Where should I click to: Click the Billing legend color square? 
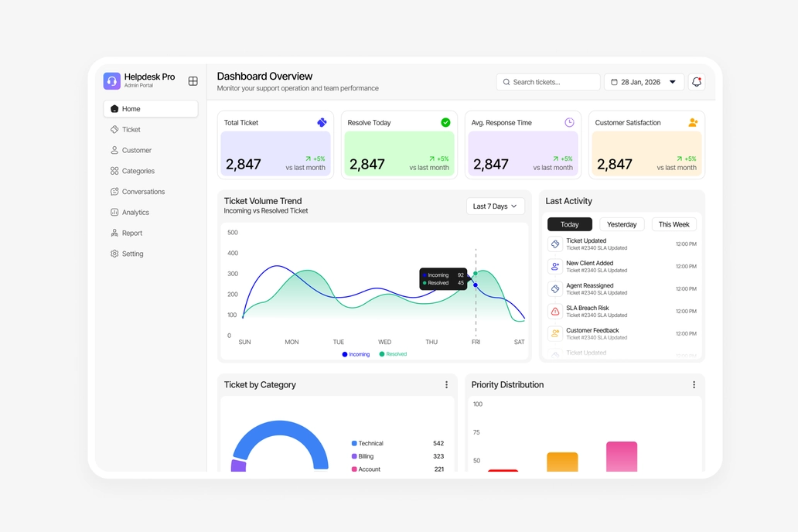tap(354, 456)
